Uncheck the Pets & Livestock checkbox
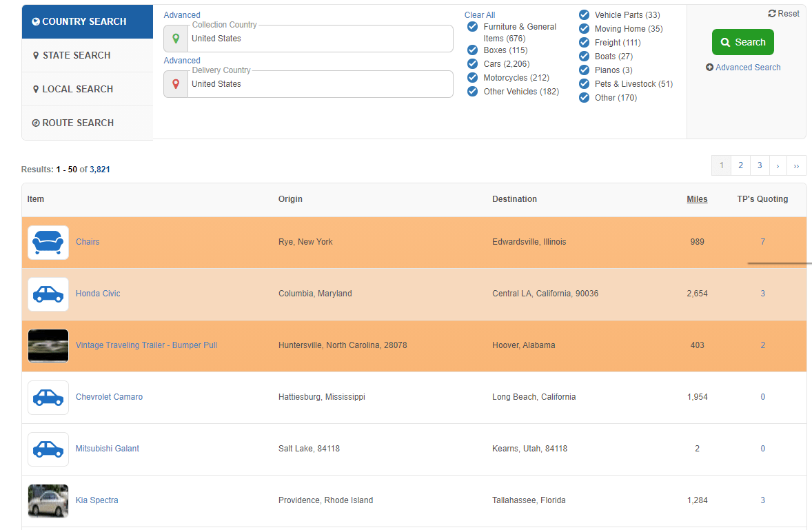 pos(584,84)
